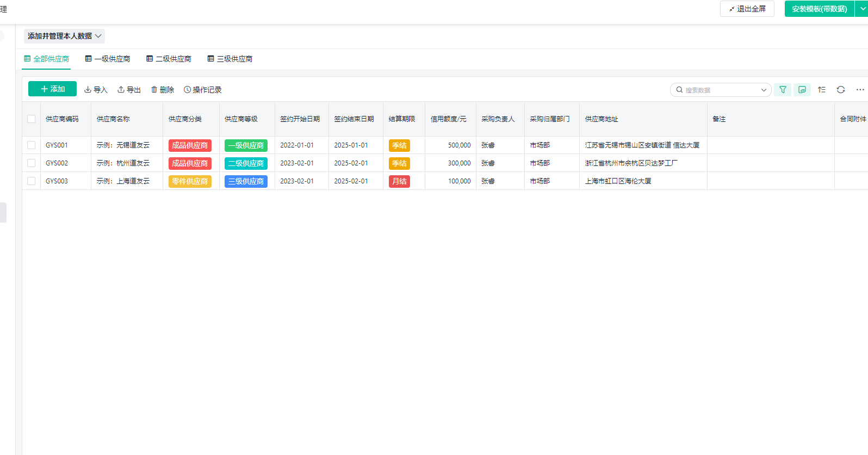Click 安装模板(带数据) button
The width and height of the screenshot is (868, 455).
coord(819,9)
